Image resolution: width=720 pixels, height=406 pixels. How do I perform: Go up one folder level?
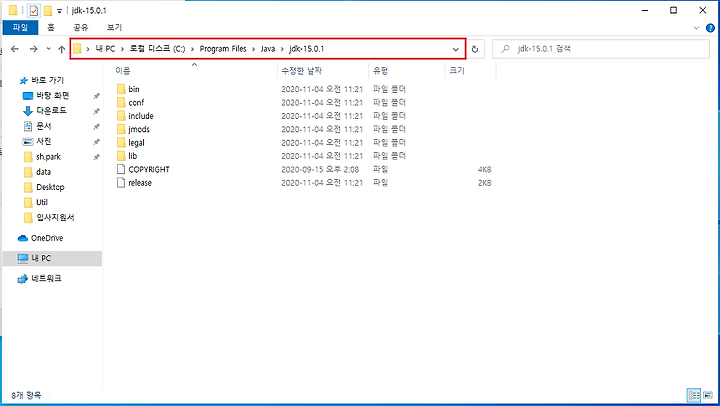62,49
